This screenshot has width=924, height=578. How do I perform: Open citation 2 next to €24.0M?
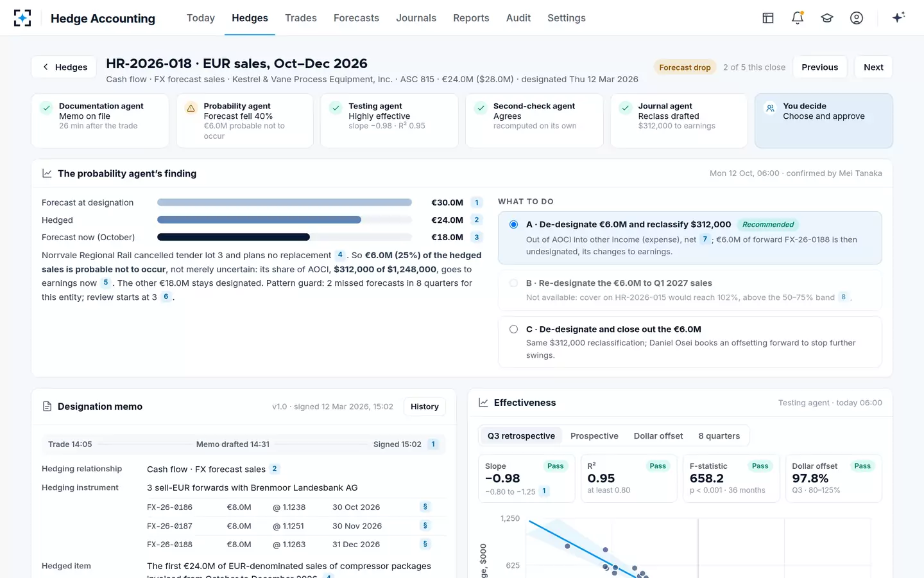point(477,220)
